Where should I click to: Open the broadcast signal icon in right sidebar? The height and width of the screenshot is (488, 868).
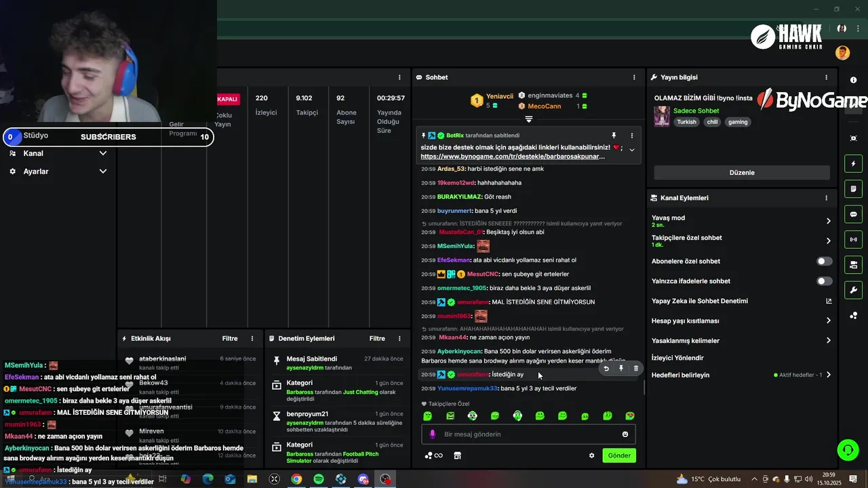point(854,239)
